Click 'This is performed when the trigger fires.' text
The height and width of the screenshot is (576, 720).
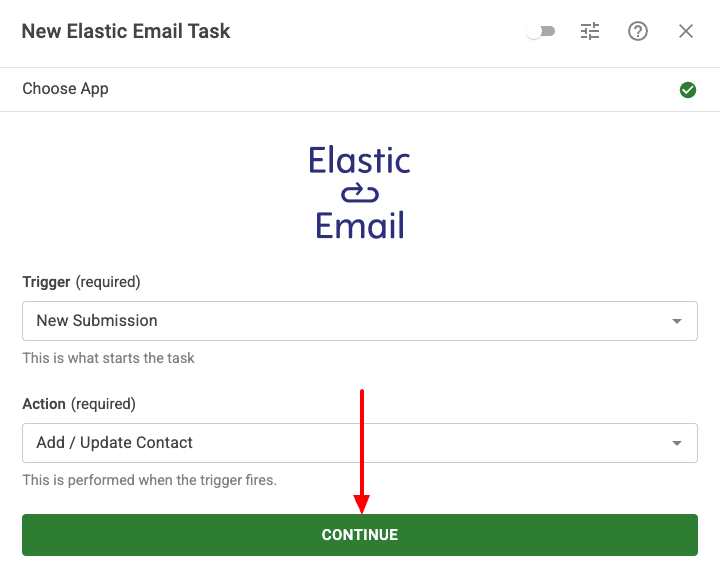[150, 480]
